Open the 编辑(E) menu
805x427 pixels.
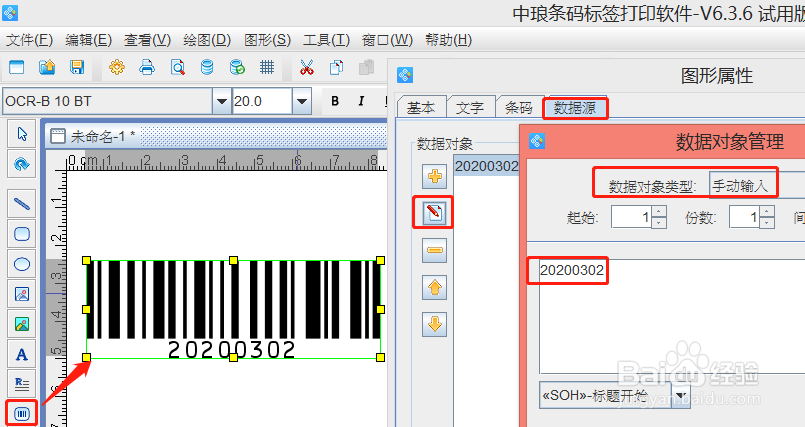coord(89,40)
